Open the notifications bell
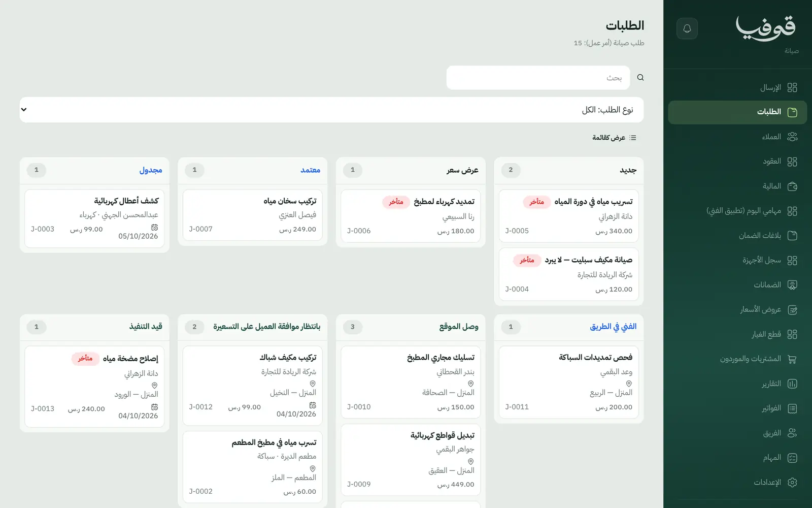Viewport: 812px width, 508px height. click(x=687, y=28)
